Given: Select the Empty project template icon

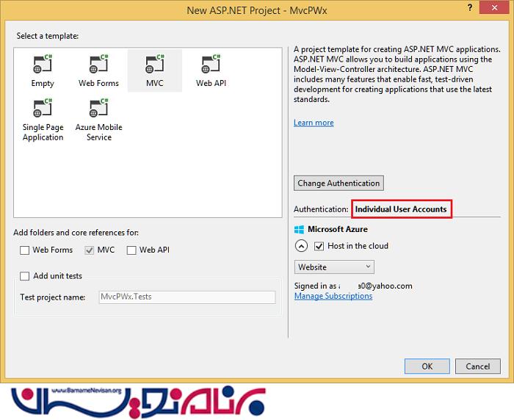Looking at the screenshot, I should tap(43, 64).
